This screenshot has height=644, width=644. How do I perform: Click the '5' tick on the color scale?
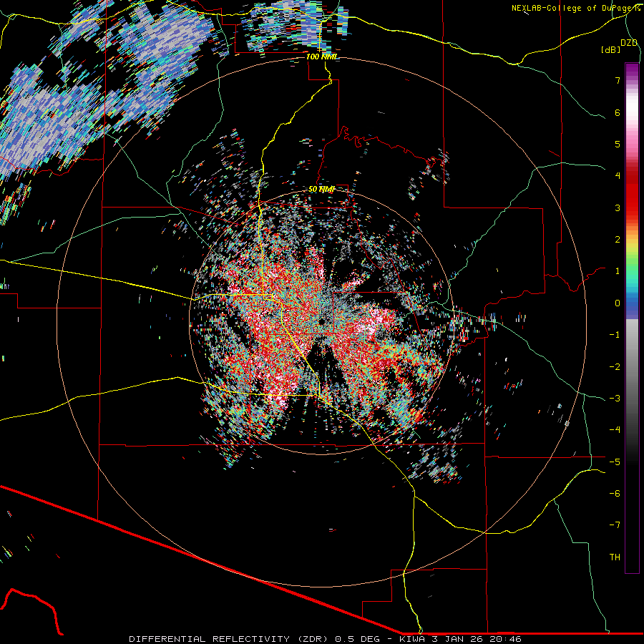tap(618, 144)
